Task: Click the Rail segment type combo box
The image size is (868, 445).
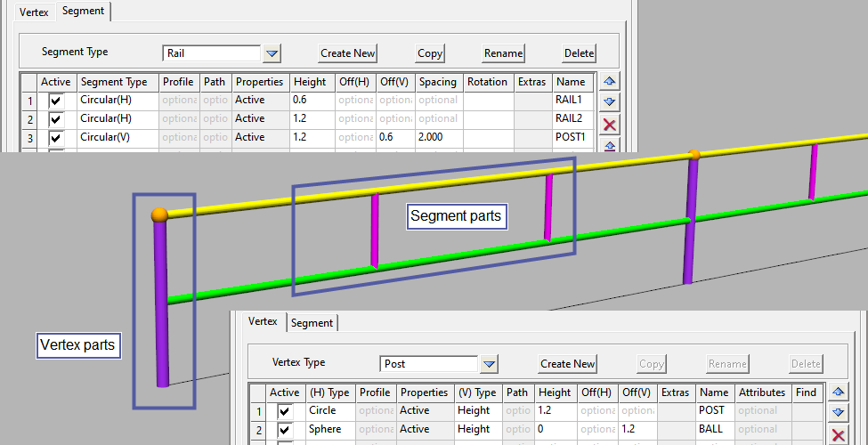Action: tap(212, 53)
